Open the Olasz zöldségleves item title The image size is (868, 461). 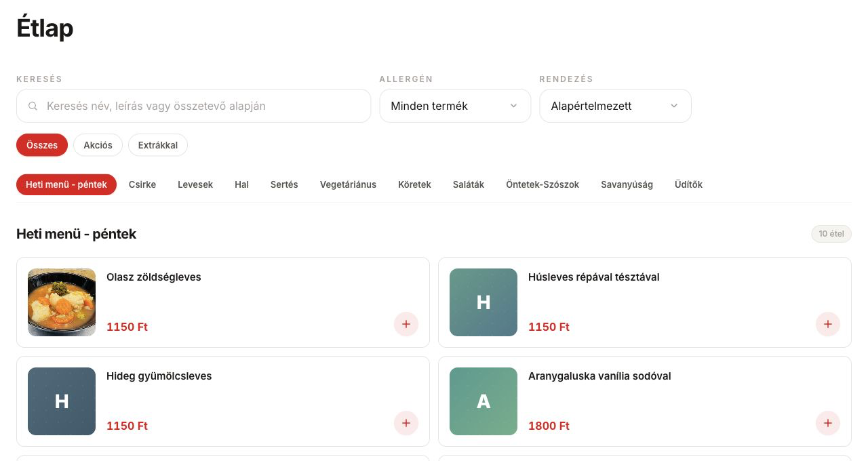(154, 277)
